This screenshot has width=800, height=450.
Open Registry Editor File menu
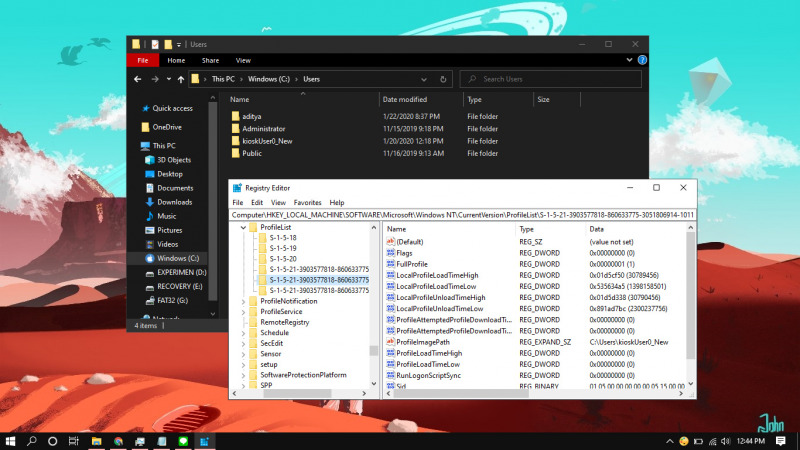click(238, 203)
